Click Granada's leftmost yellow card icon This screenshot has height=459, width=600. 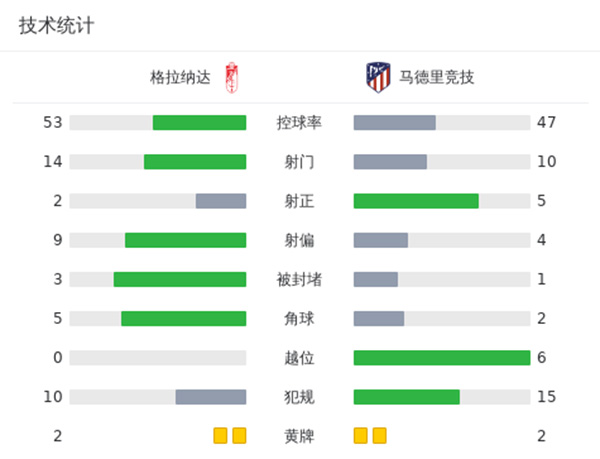(x=220, y=436)
